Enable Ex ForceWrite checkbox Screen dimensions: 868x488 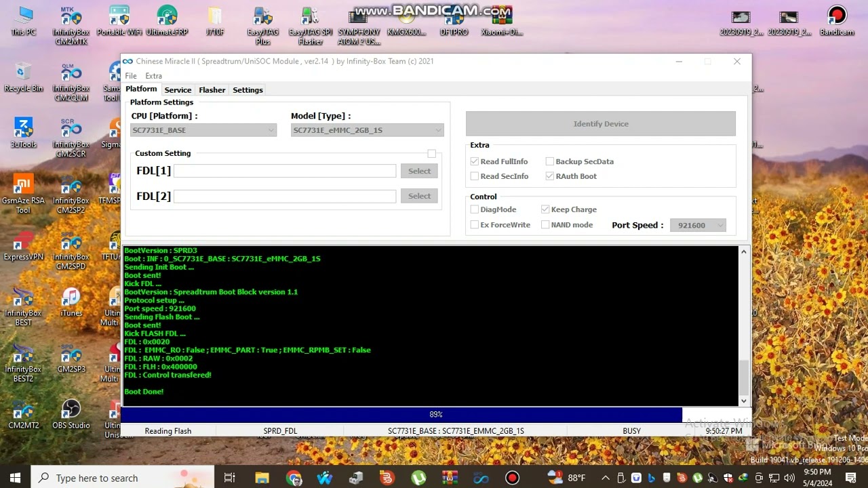coord(475,225)
